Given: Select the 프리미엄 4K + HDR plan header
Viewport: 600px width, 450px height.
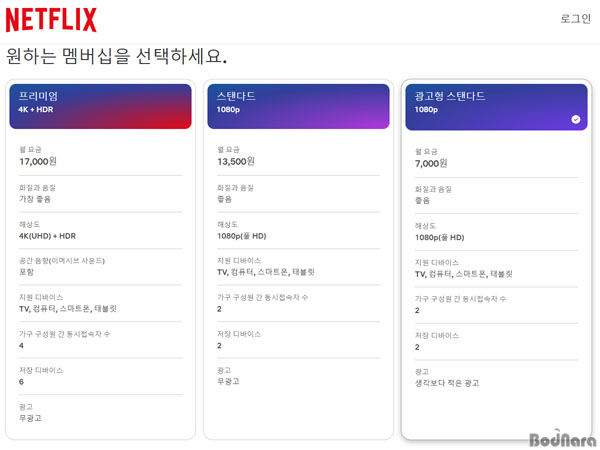Looking at the screenshot, I should [100, 106].
